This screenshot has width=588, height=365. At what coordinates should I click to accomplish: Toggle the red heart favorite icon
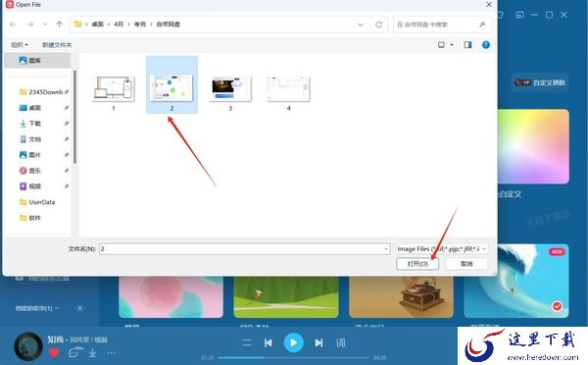(x=54, y=352)
